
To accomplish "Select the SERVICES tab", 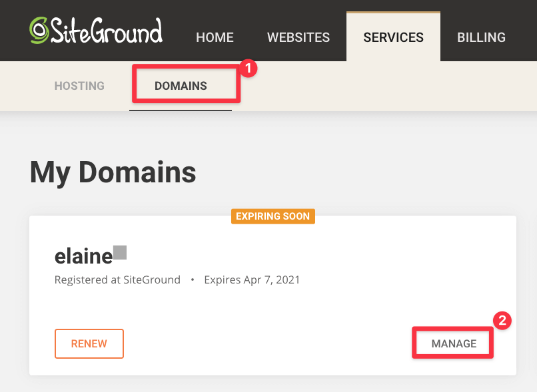I will pos(393,37).
